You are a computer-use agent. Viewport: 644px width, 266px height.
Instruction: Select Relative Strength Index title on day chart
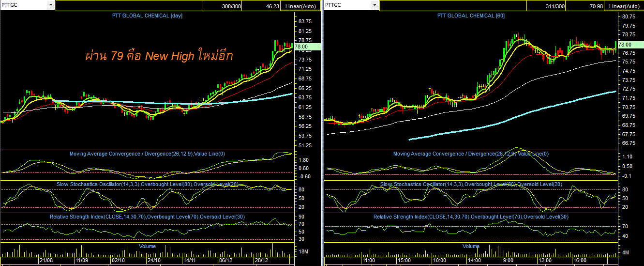(147, 217)
